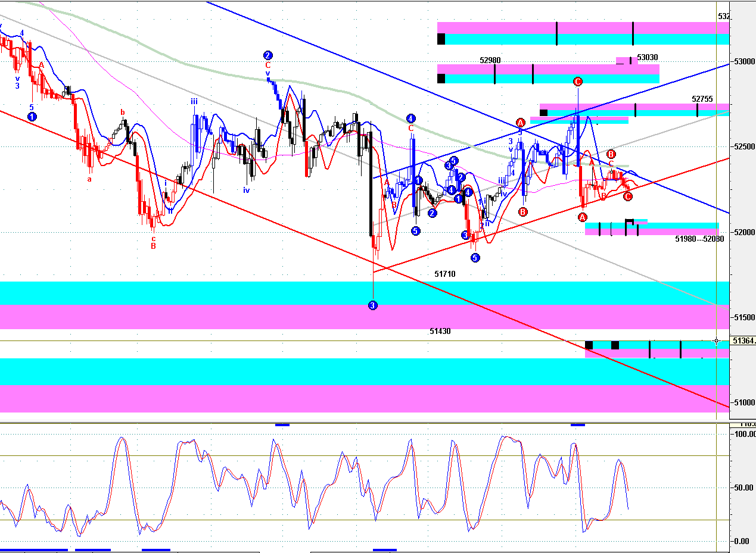Click the 52755 resistance label
The image size is (756, 553).
point(702,99)
